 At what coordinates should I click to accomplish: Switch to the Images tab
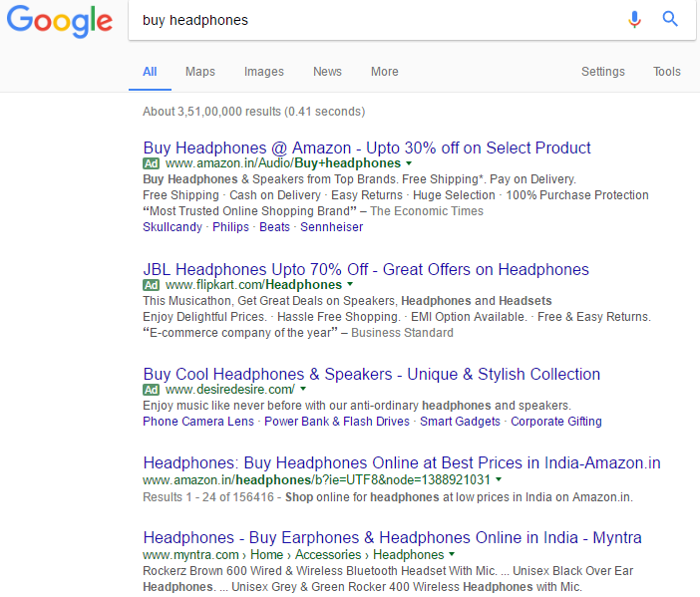[x=264, y=72]
